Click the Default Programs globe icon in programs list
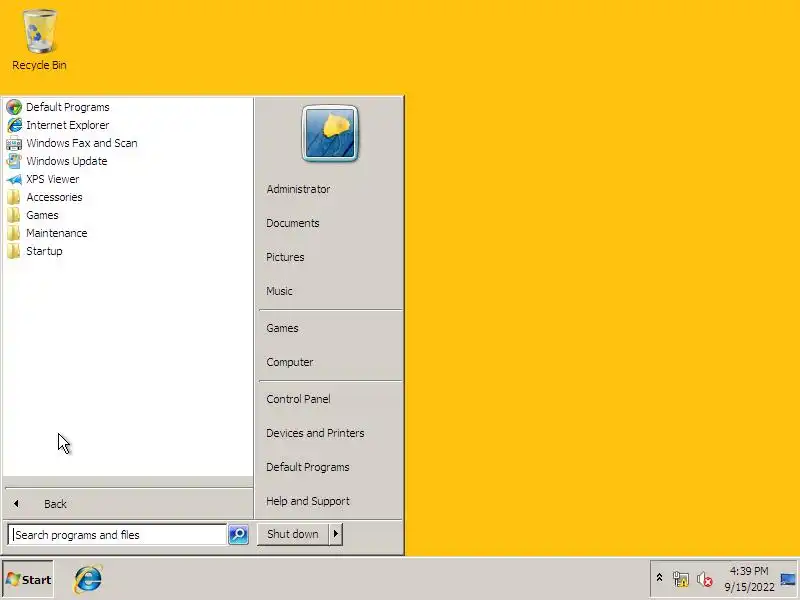 [x=14, y=107]
